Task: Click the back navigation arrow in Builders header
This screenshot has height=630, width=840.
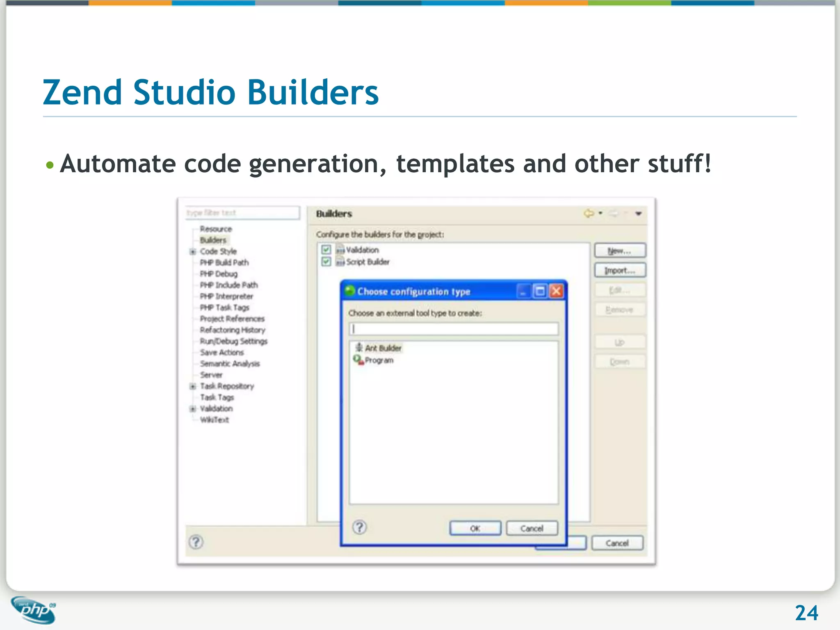Action: pyautogui.click(x=589, y=213)
